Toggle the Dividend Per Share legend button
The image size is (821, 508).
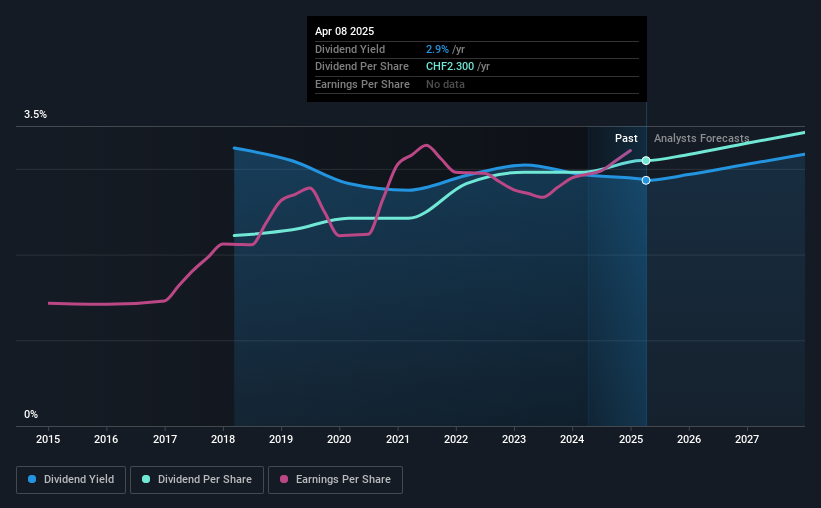(197, 480)
